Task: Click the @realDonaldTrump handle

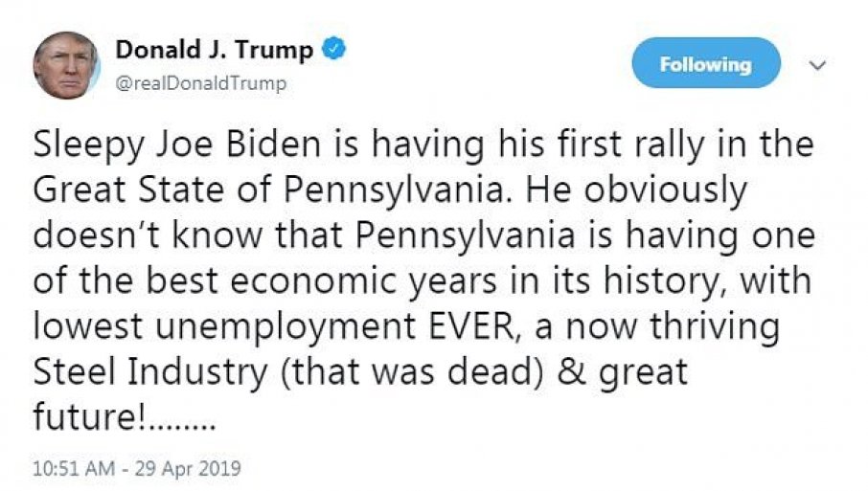Action: [200, 84]
